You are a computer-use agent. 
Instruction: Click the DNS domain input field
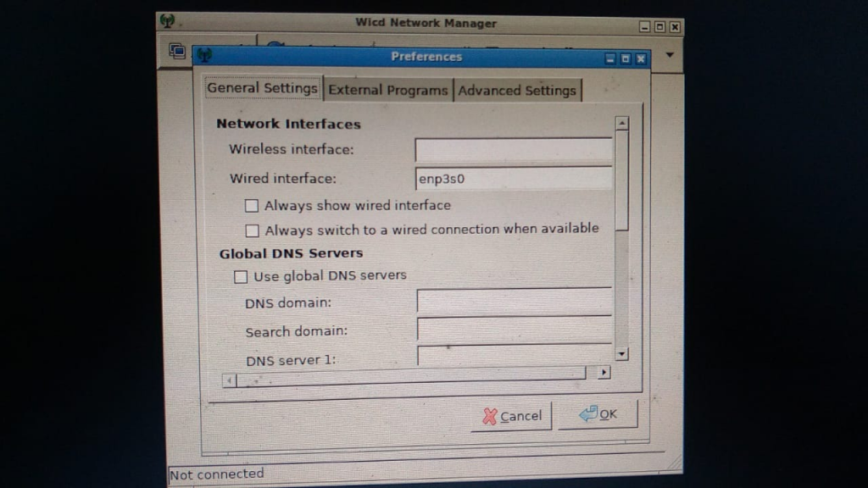[x=515, y=302]
